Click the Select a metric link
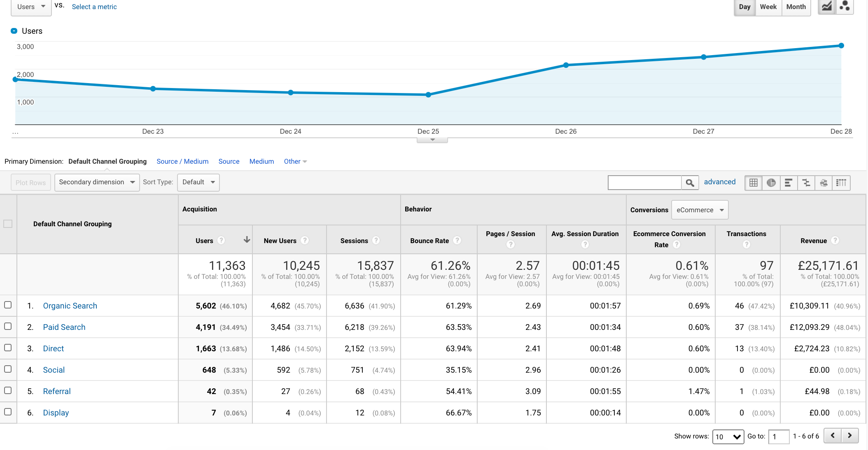Screen dimensions: 868x450 tap(94, 7)
